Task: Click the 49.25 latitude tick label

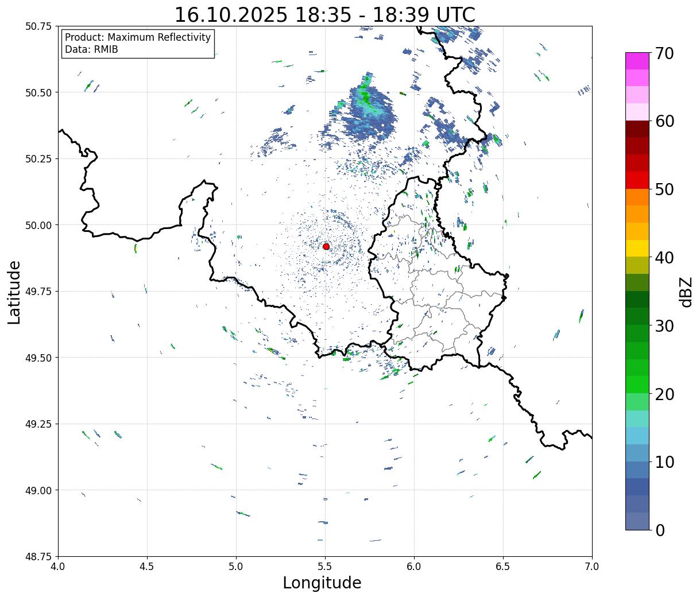Action: click(x=38, y=424)
